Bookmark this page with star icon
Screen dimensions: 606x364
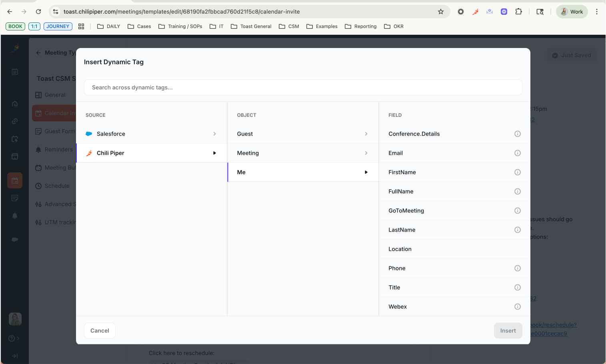pos(441,12)
